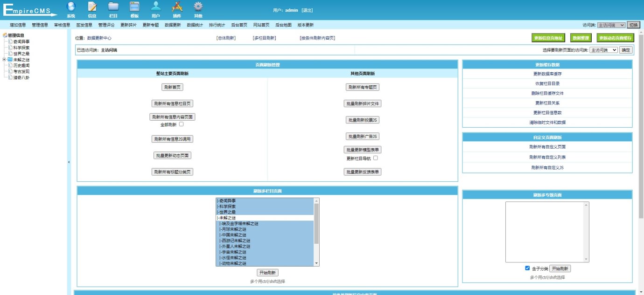This screenshot has width=644, height=295.
Task: Open the 排行统计 menu item
Action: (217, 25)
